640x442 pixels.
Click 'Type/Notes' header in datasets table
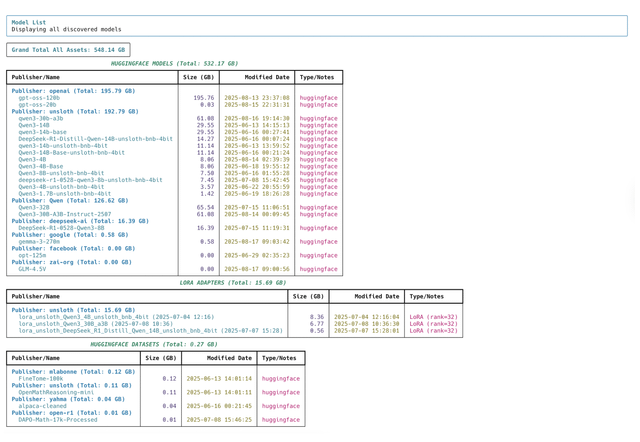tap(279, 358)
